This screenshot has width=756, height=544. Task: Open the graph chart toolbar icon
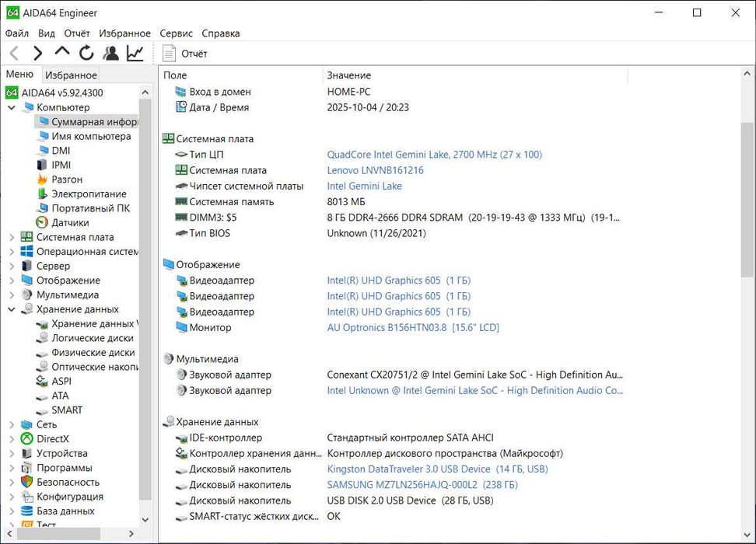[x=135, y=54]
